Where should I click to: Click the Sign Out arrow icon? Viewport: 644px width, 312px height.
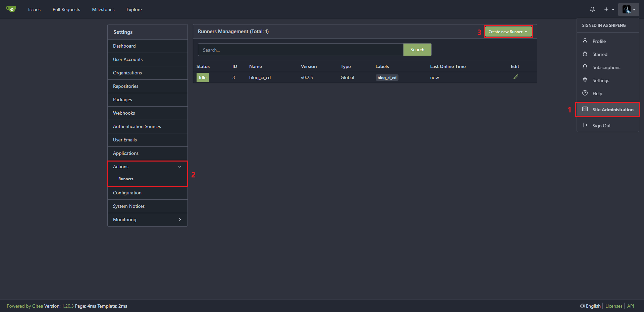click(x=585, y=125)
